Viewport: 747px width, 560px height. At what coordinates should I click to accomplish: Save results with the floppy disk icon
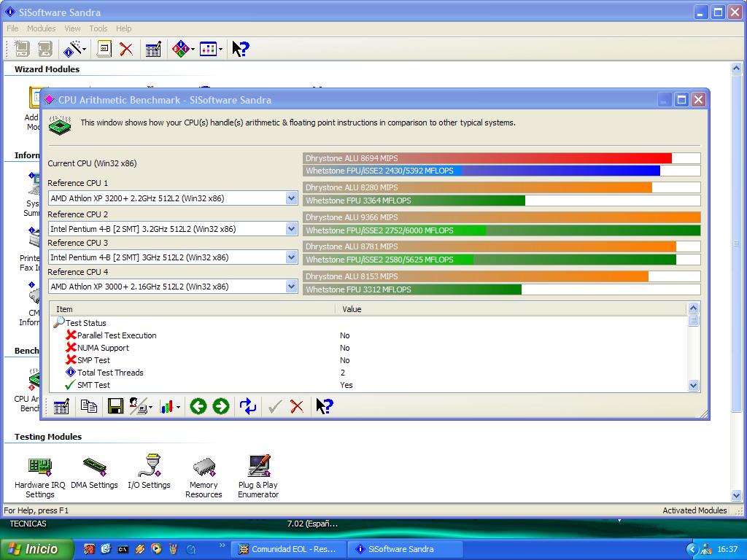pos(115,406)
